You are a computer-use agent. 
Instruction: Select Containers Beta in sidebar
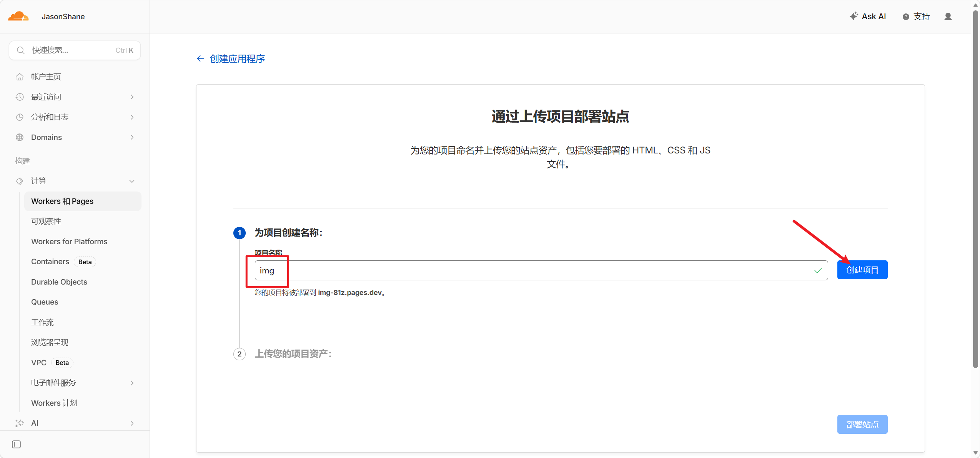[x=50, y=261]
